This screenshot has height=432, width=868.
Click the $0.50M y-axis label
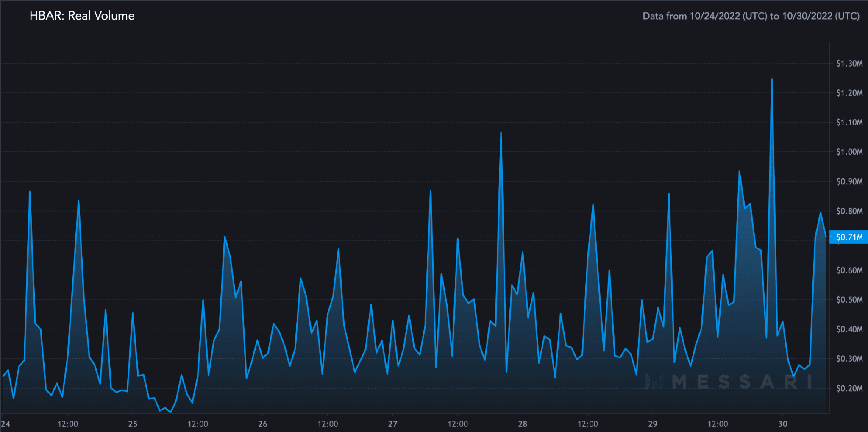tap(849, 300)
